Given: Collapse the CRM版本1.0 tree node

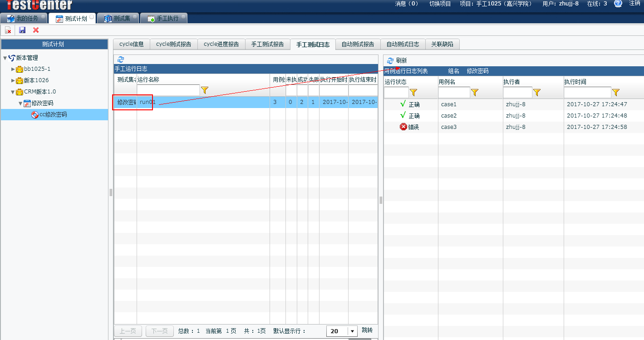Looking at the screenshot, I should (13, 92).
